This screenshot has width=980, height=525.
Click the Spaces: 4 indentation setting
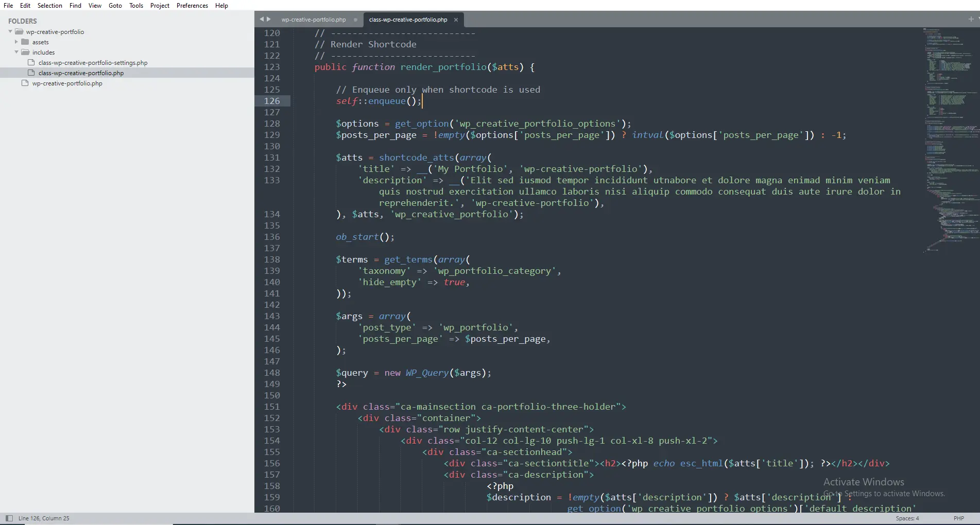[x=907, y=518]
